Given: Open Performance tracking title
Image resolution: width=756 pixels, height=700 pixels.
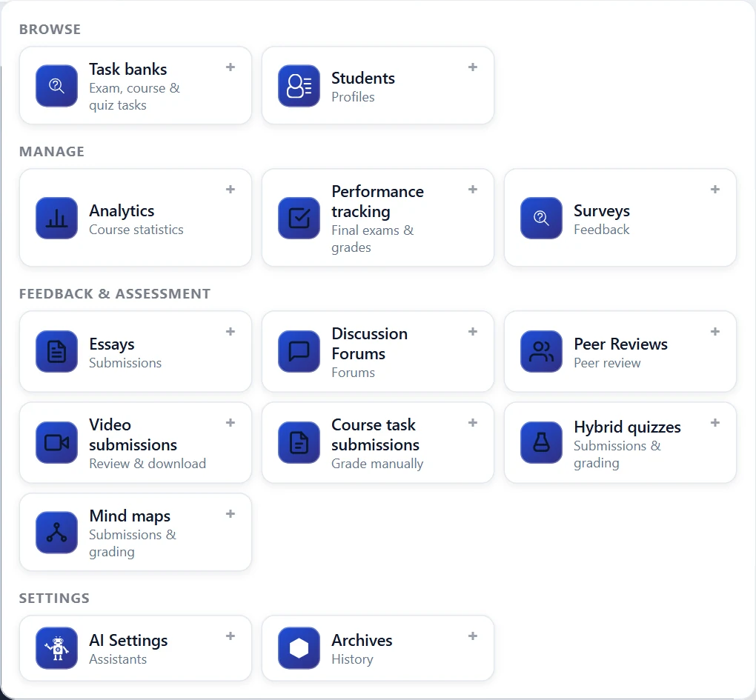Looking at the screenshot, I should (x=377, y=201).
